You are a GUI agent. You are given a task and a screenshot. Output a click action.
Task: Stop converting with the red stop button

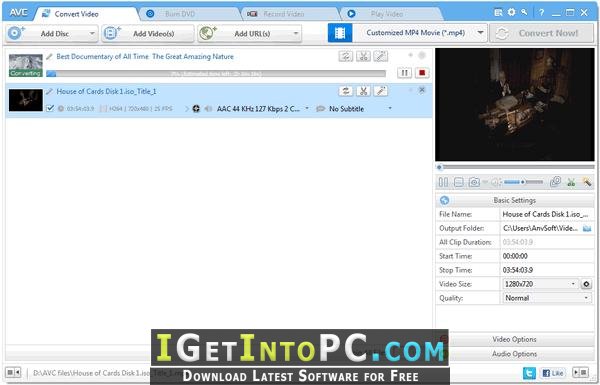422,73
